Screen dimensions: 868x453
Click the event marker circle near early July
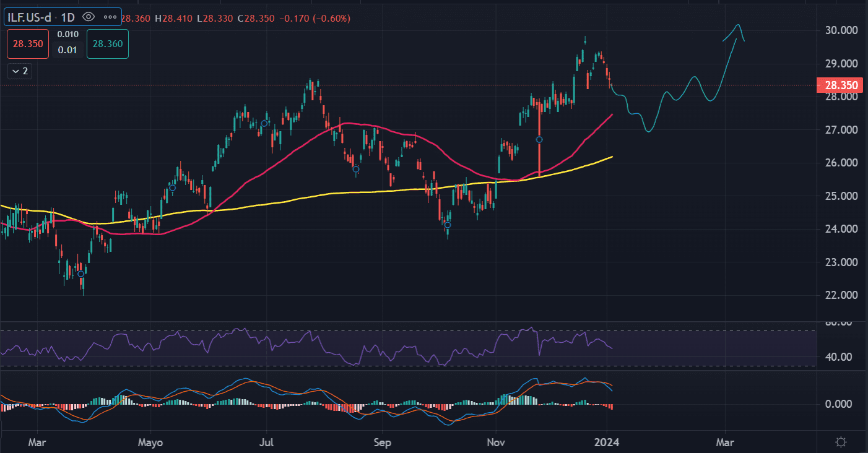coord(264,124)
